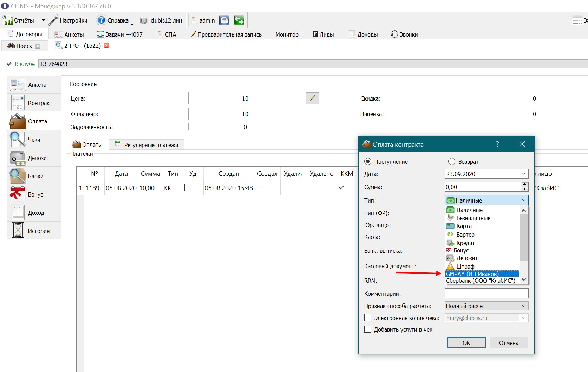
Task: Click the lock icon next to admin
Action: tap(224, 20)
